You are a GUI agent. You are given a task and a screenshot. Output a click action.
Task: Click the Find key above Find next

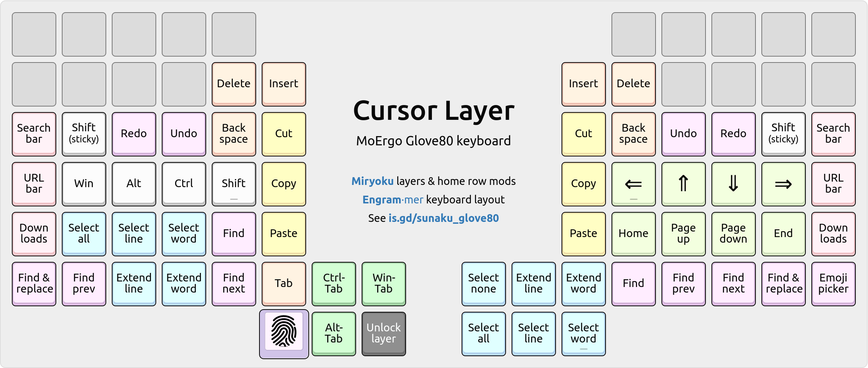click(234, 234)
